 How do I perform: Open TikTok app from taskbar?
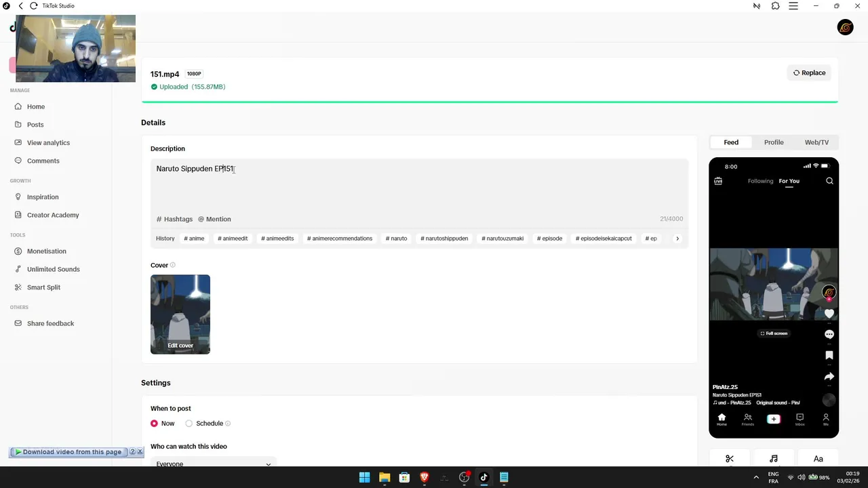(484, 477)
